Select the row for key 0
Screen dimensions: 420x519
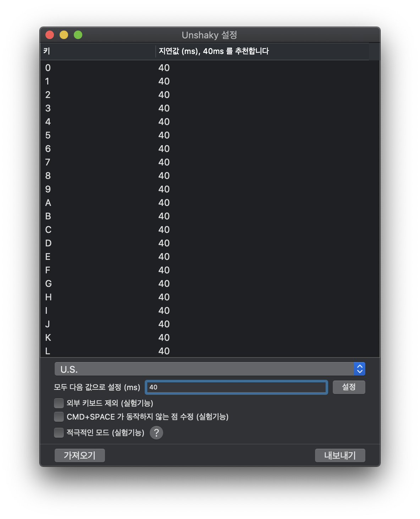(210, 68)
